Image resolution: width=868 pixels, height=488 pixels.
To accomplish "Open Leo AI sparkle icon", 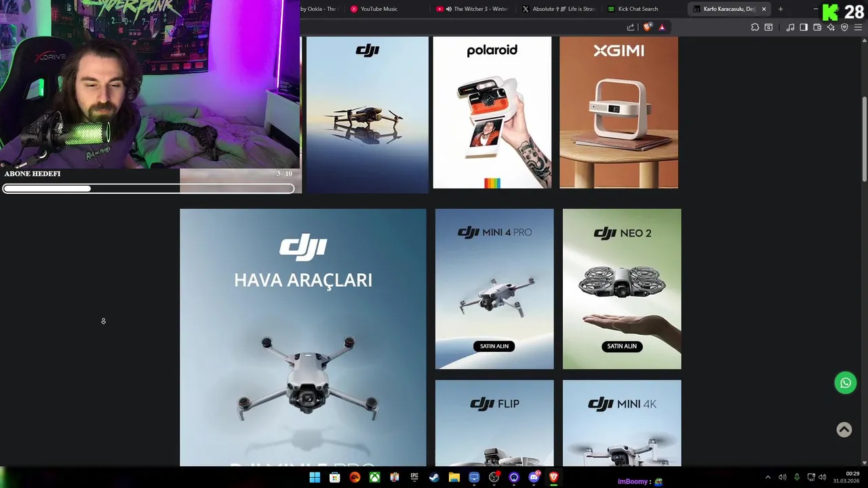I will click(831, 27).
